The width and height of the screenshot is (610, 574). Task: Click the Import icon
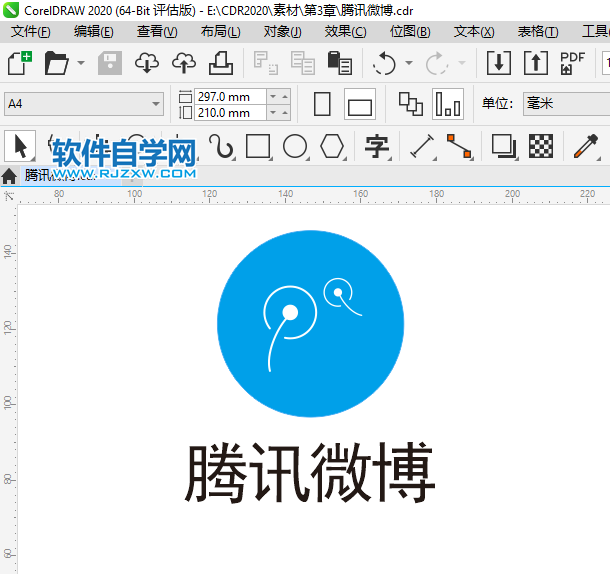(x=499, y=63)
